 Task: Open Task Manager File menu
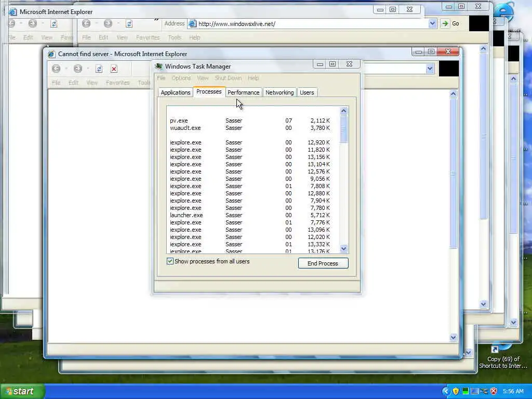coord(161,78)
